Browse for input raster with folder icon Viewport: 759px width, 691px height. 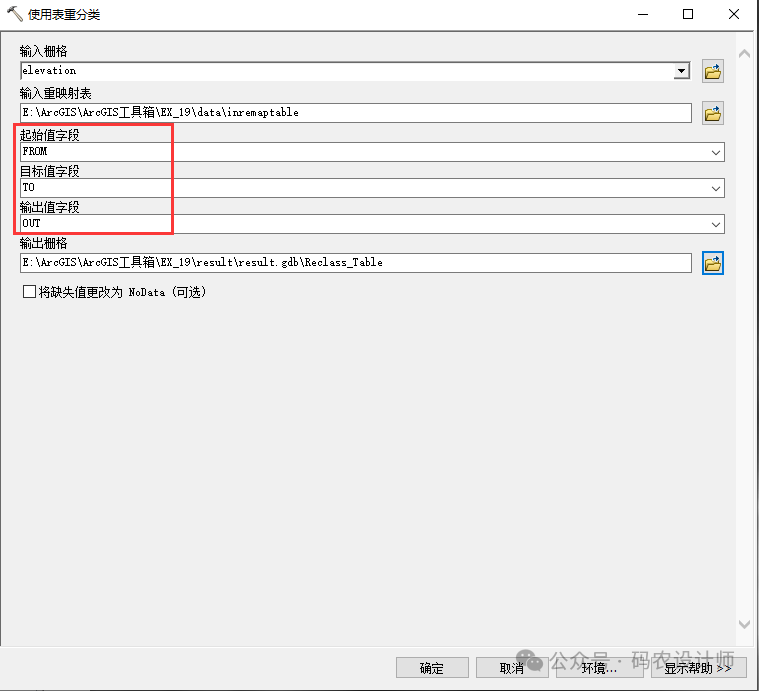coord(712,71)
